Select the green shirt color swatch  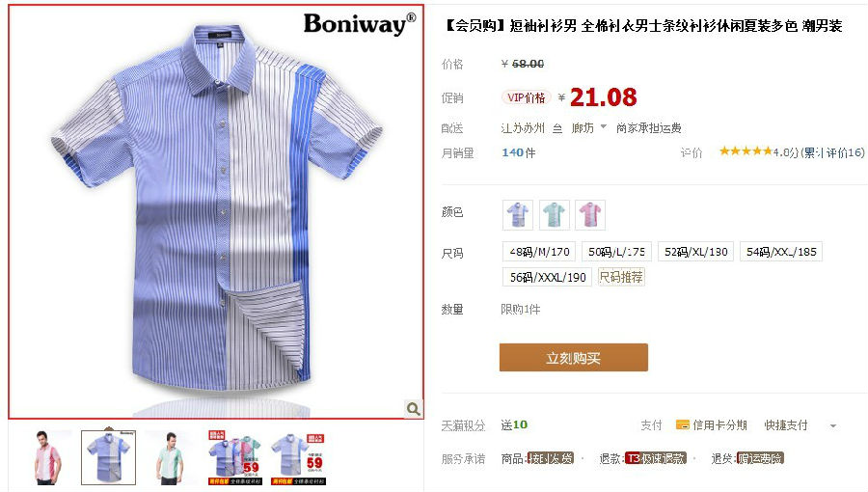[555, 215]
